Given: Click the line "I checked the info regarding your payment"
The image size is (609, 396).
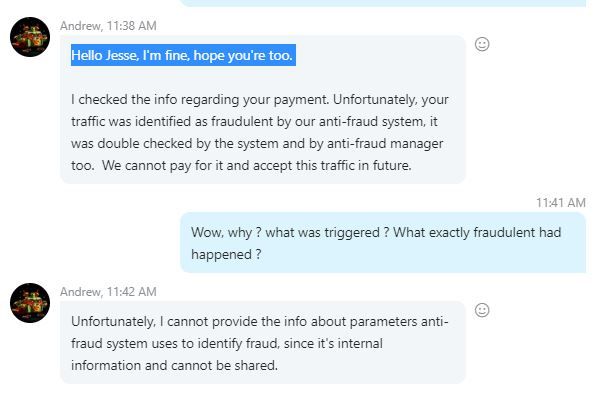Looking at the screenshot, I should point(259,100).
